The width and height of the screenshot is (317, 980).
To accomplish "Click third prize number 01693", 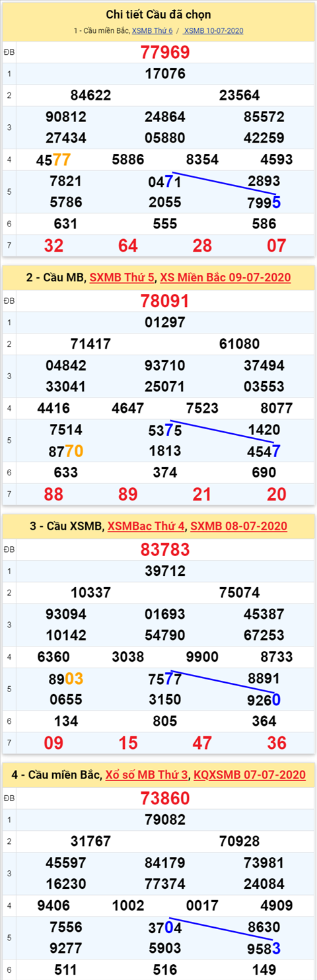I will (165, 613).
